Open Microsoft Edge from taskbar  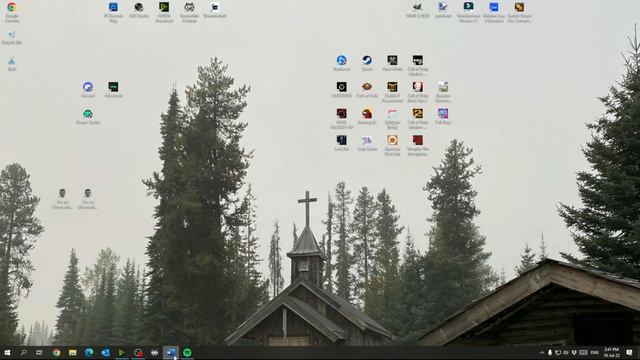89,353
